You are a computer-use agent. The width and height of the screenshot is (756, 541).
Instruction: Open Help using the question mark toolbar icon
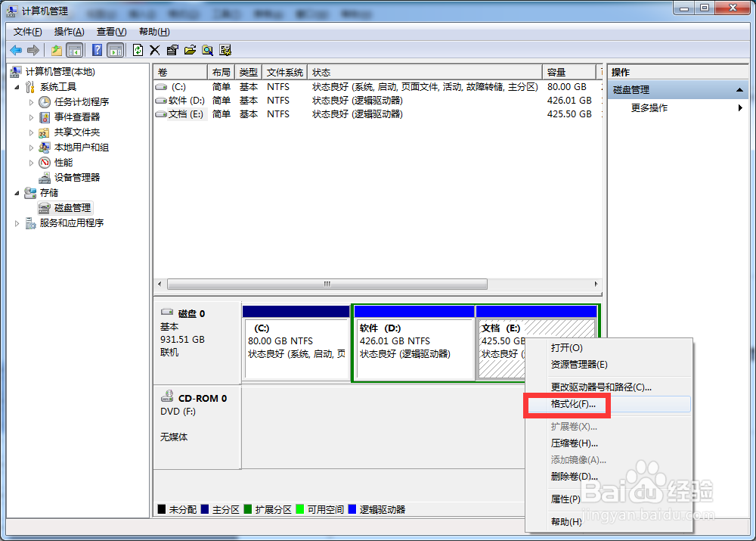tap(96, 50)
